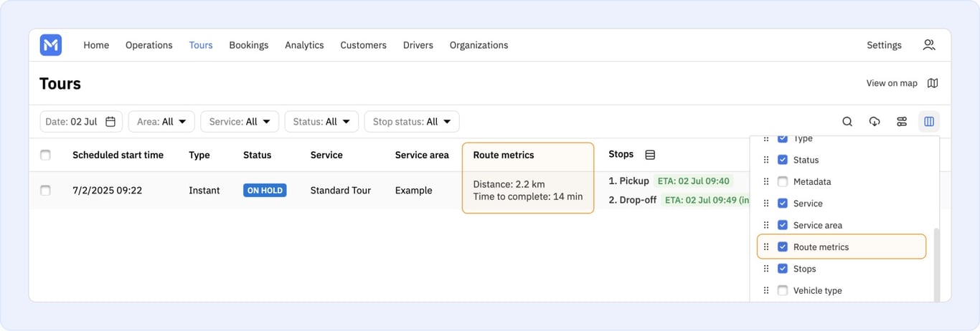Click the Example service area cell

tap(414, 191)
